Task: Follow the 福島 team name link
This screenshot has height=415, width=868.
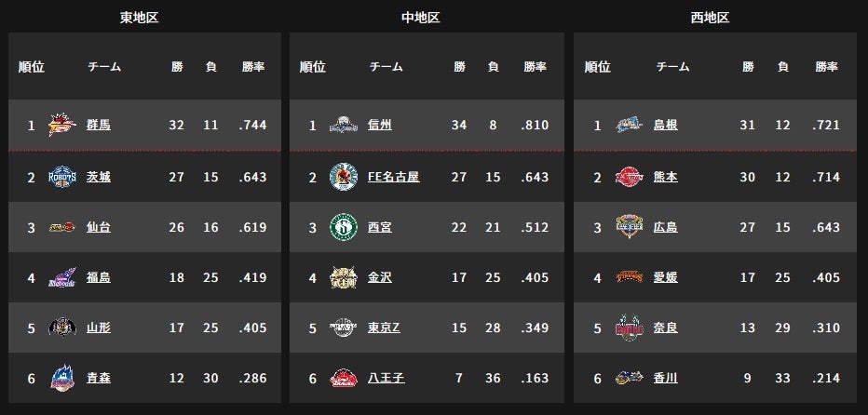Action: pos(99,277)
